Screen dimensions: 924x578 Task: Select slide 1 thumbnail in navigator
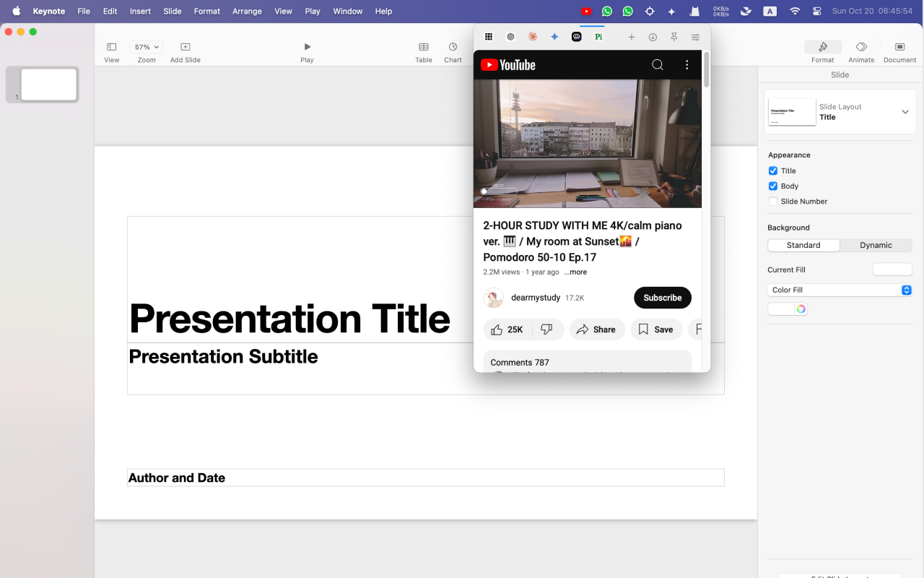[48, 85]
